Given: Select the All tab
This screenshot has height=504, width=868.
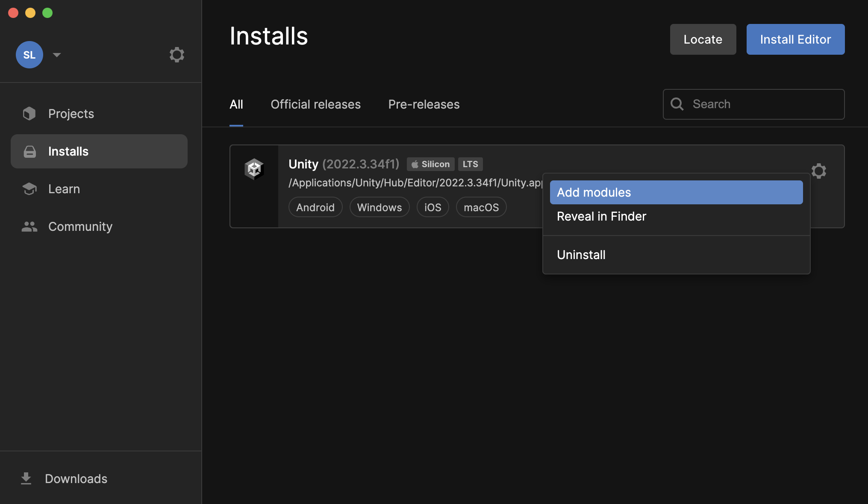Looking at the screenshot, I should coord(236,104).
